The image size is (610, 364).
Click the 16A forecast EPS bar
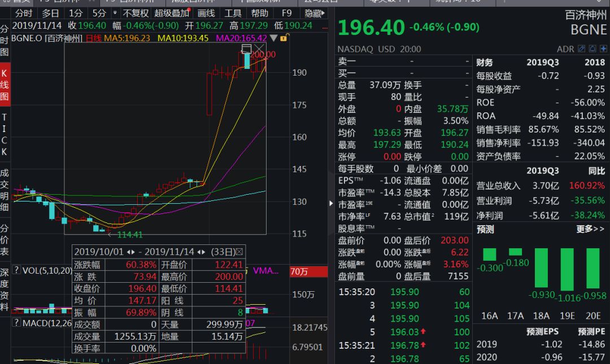point(489,255)
